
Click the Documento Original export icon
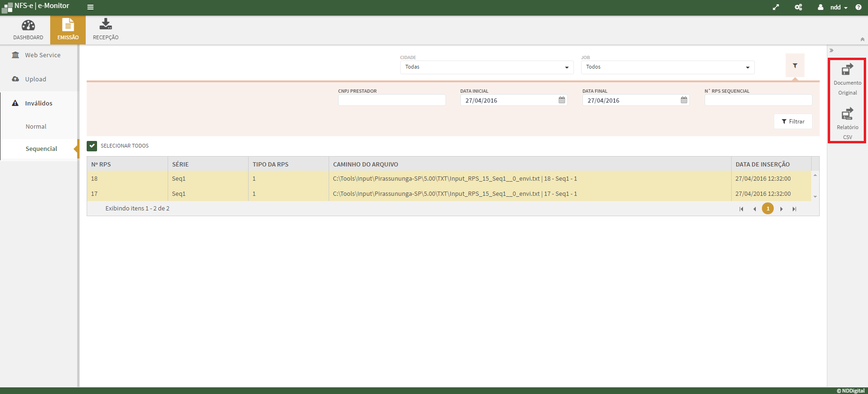[847, 70]
